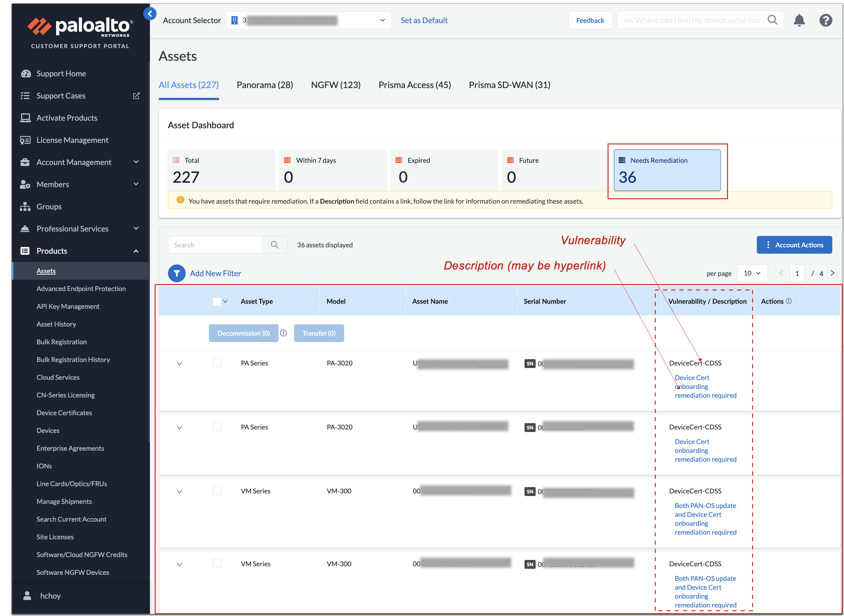Click the Actions column info icon

[789, 301]
